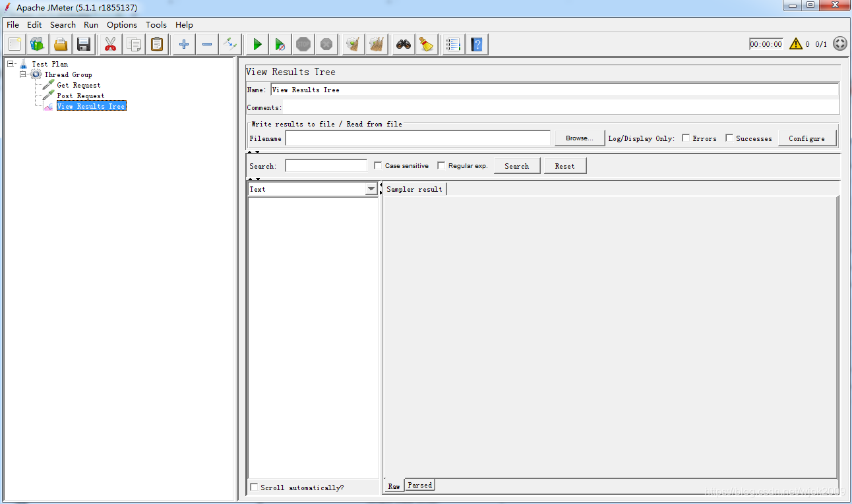Click the elapsed time 00:00:00 display
Screen dimensions: 852x504
point(766,44)
